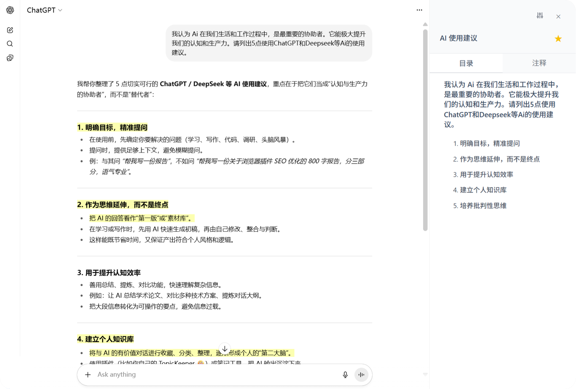Jump to outline item 用于提升认知效率
Viewport: 588px width, 389px height.
483,175
